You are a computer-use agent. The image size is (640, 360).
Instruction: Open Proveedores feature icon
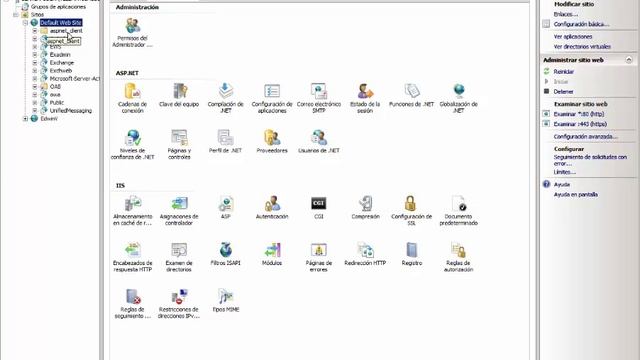coord(272,138)
